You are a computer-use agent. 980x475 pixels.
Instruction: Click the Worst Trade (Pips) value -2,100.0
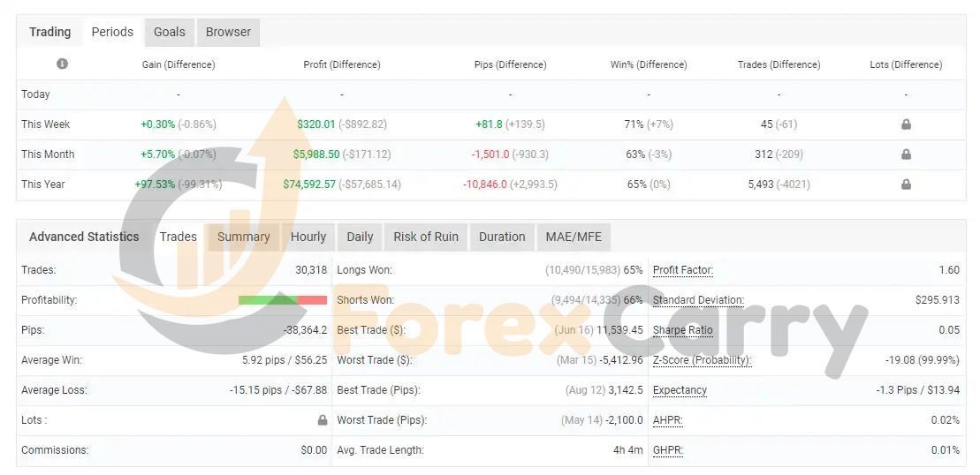[624, 420]
